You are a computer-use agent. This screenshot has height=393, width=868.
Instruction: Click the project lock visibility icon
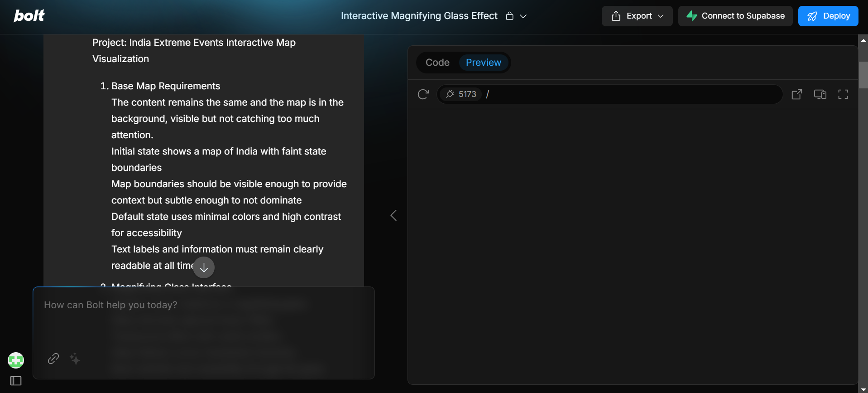[509, 16]
